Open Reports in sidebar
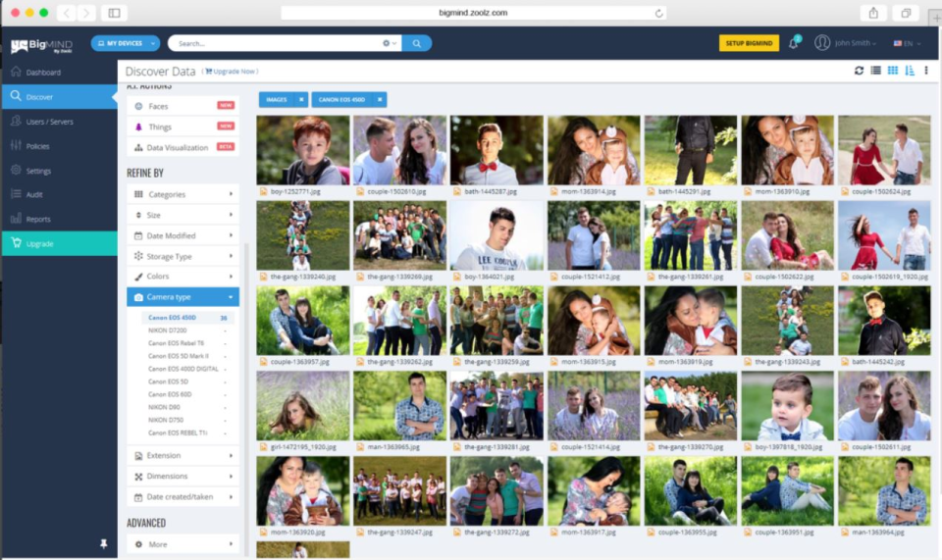Screen dimensions: 942x560 [60, 219]
